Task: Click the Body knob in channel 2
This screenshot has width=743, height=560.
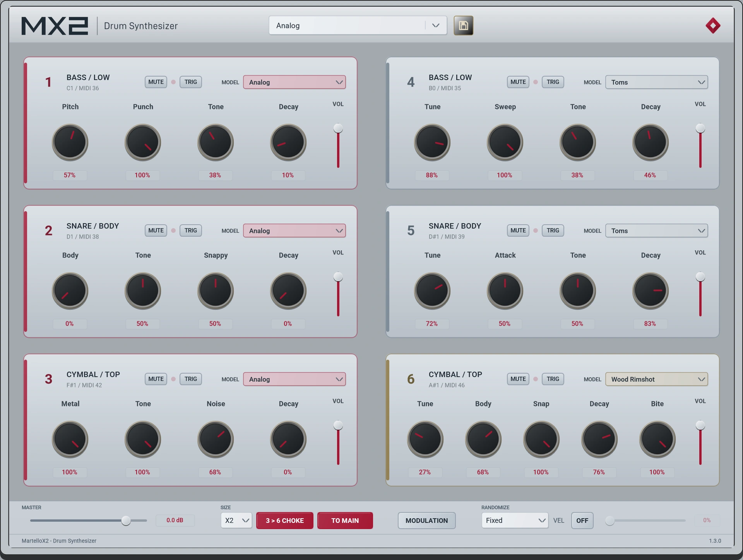Action: [70, 291]
